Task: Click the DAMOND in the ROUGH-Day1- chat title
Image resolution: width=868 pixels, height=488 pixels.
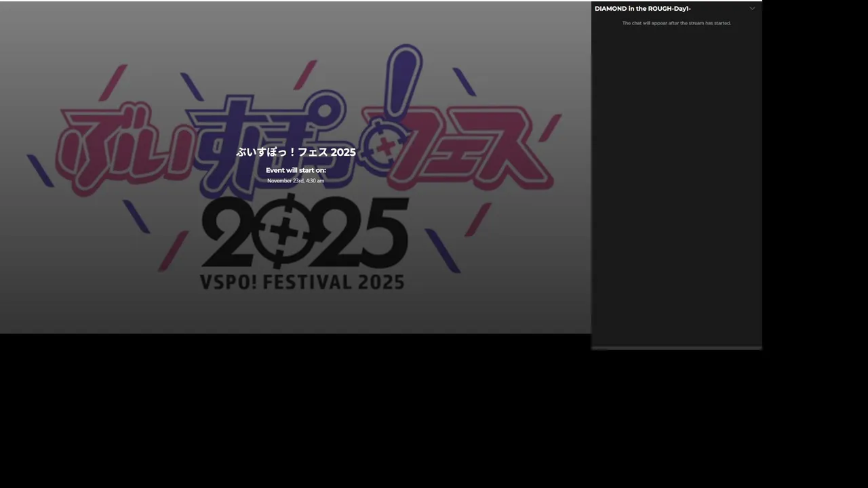Action: (x=642, y=9)
